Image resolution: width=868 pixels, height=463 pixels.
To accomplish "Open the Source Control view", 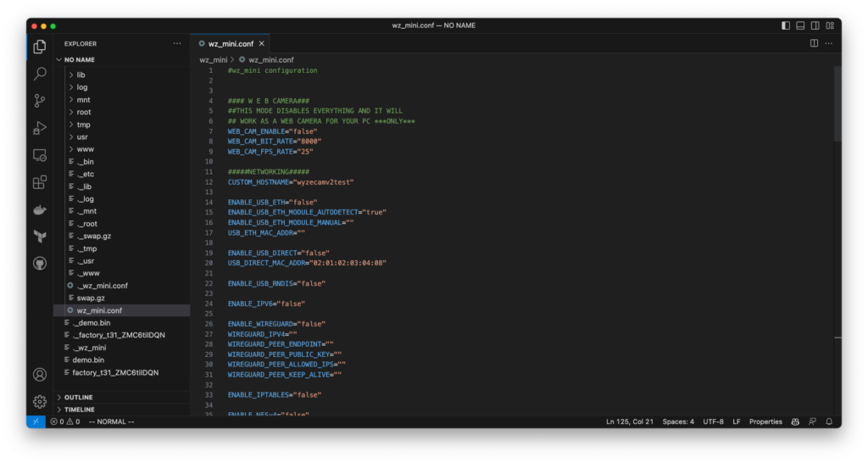I will tap(40, 101).
